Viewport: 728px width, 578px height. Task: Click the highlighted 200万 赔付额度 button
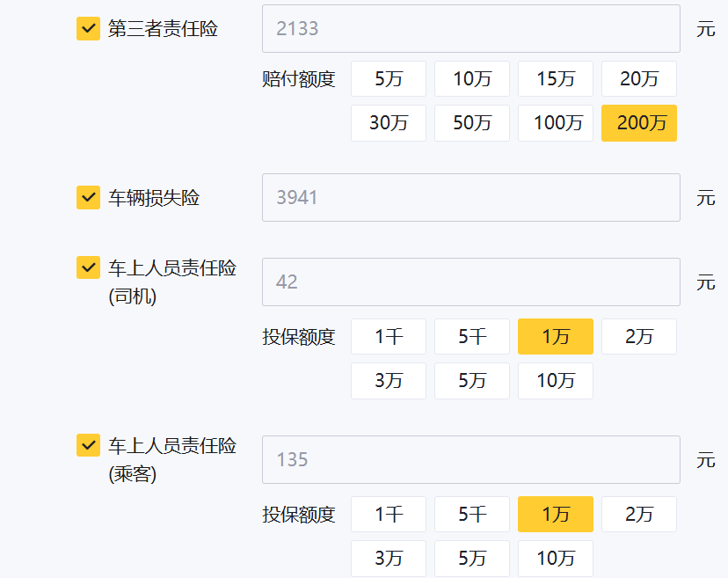coord(638,123)
